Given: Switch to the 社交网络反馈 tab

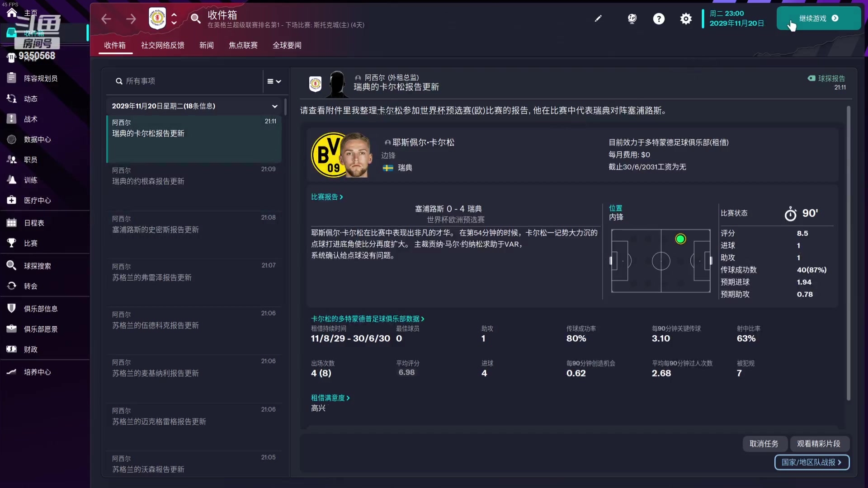Looking at the screenshot, I should coord(163,45).
